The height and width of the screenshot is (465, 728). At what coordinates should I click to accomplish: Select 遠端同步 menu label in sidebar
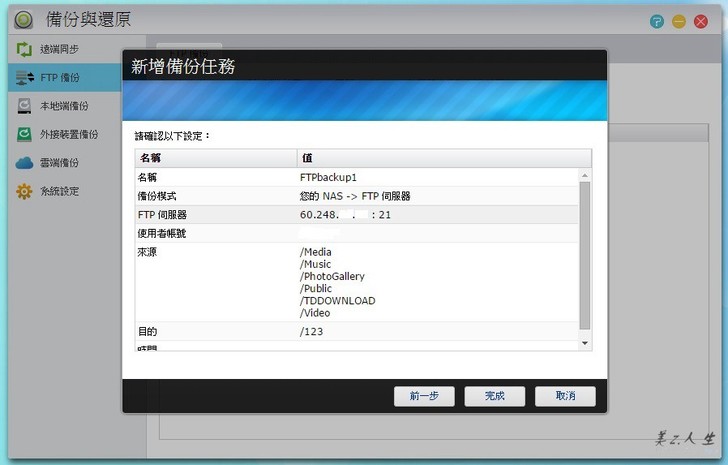(59, 49)
